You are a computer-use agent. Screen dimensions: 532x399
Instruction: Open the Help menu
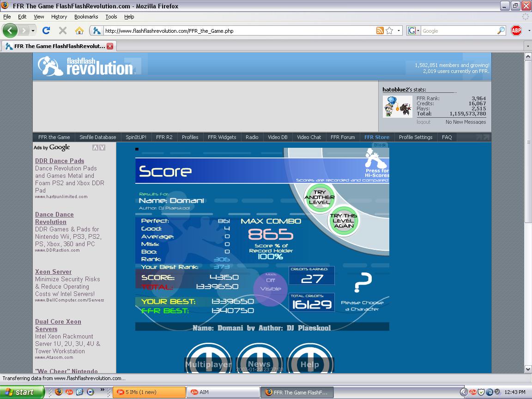point(129,17)
